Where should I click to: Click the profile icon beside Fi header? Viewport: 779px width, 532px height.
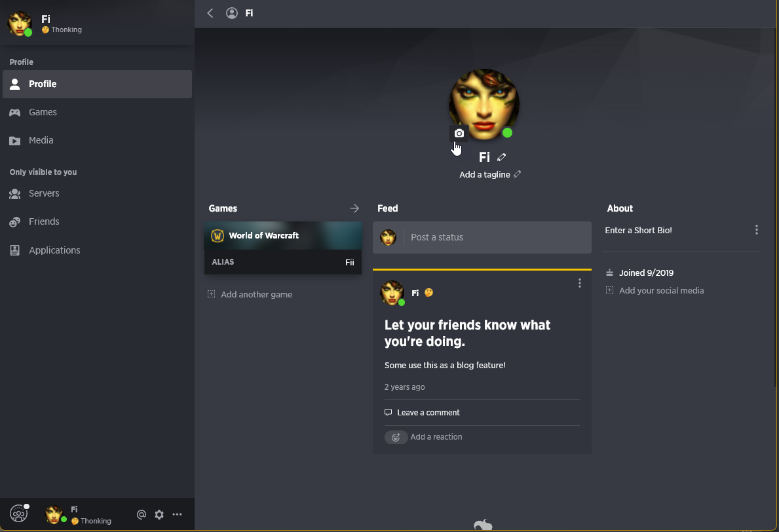(231, 13)
